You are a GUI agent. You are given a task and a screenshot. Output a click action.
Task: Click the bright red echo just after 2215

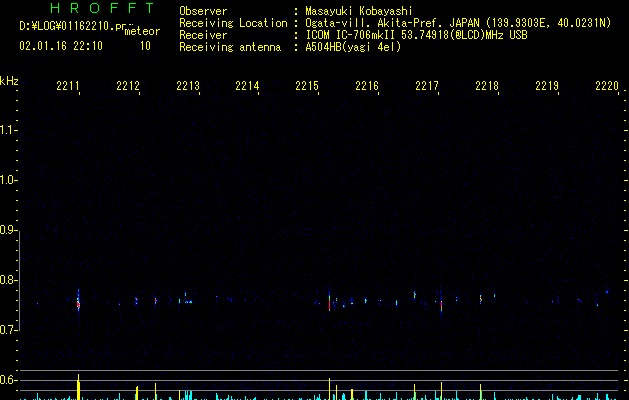click(x=329, y=303)
